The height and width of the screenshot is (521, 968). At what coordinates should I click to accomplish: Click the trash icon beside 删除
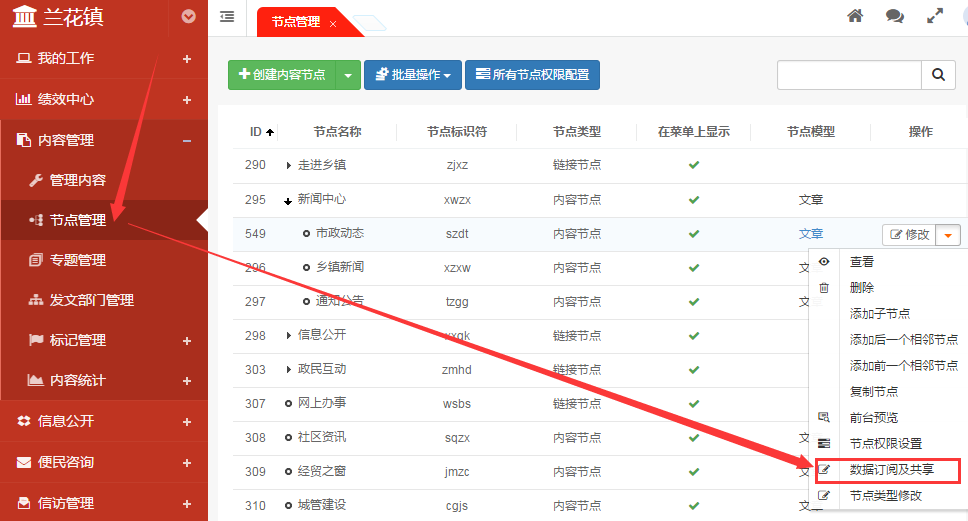pyautogui.click(x=824, y=288)
